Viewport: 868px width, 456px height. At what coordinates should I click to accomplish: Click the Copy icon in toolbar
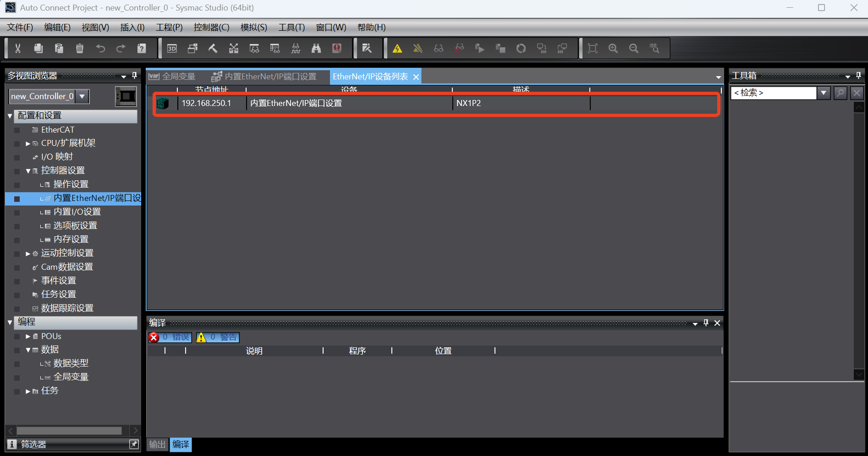click(38, 48)
